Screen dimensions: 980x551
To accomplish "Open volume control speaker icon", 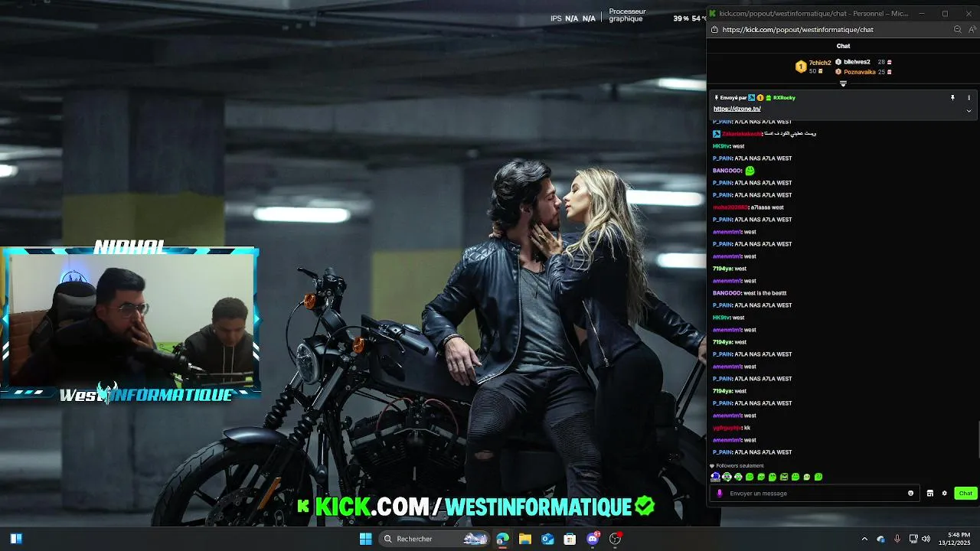I will 926,539.
